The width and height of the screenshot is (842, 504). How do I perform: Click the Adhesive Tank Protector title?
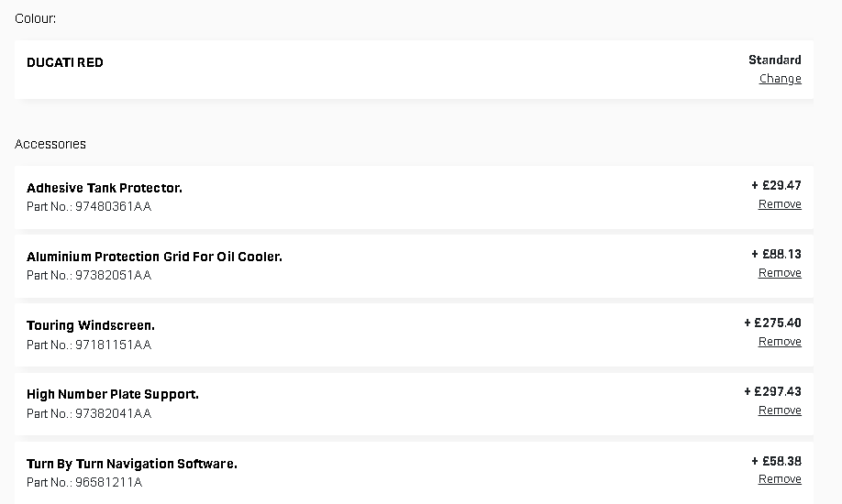pyautogui.click(x=105, y=189)
